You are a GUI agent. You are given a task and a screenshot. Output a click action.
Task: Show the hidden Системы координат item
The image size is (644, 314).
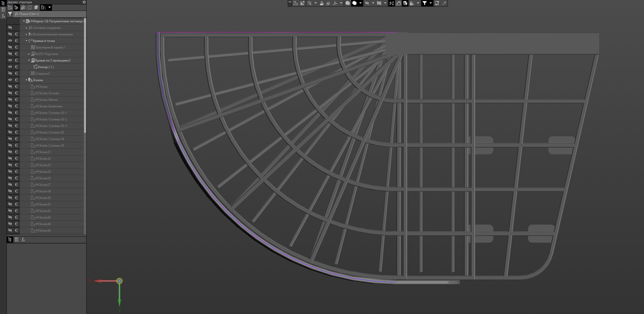[x=10, y=28]
